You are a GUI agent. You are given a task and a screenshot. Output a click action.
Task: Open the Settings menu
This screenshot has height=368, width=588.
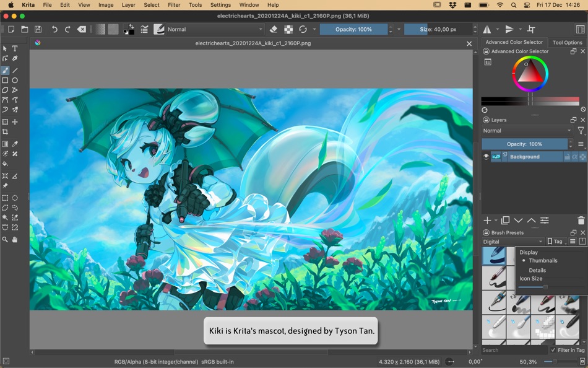[220, 5]
